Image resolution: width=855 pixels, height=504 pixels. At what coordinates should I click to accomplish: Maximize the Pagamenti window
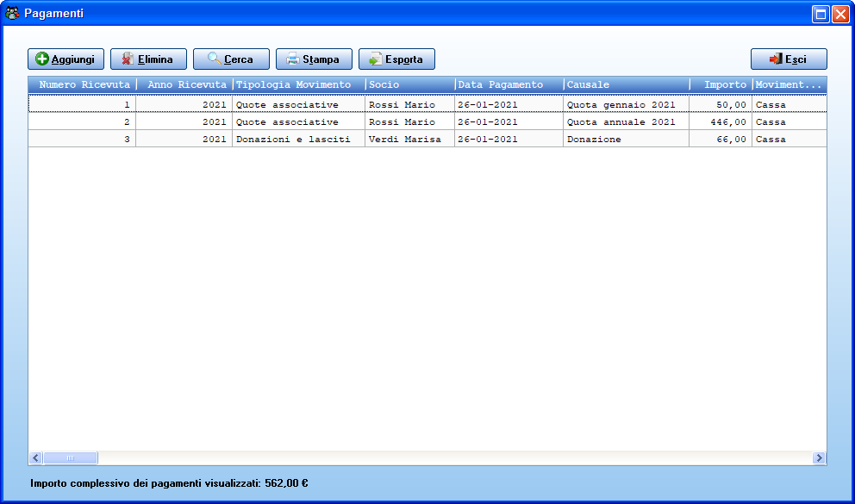tap(821, 14)
